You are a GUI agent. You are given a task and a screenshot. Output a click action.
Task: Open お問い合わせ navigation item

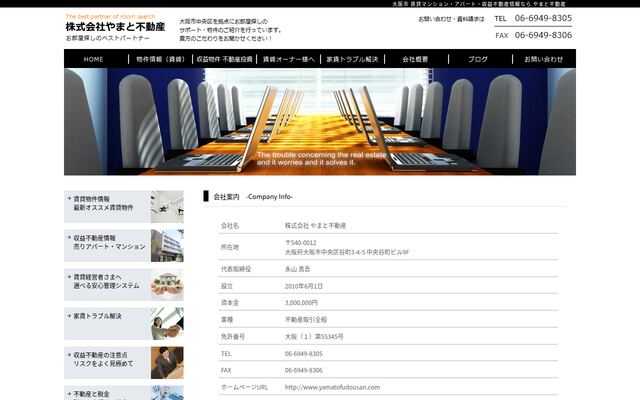click(544, 59)
